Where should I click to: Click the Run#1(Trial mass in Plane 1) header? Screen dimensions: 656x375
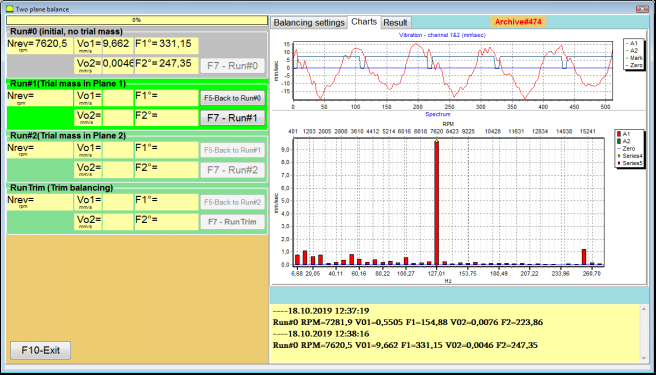pos(68,84)
